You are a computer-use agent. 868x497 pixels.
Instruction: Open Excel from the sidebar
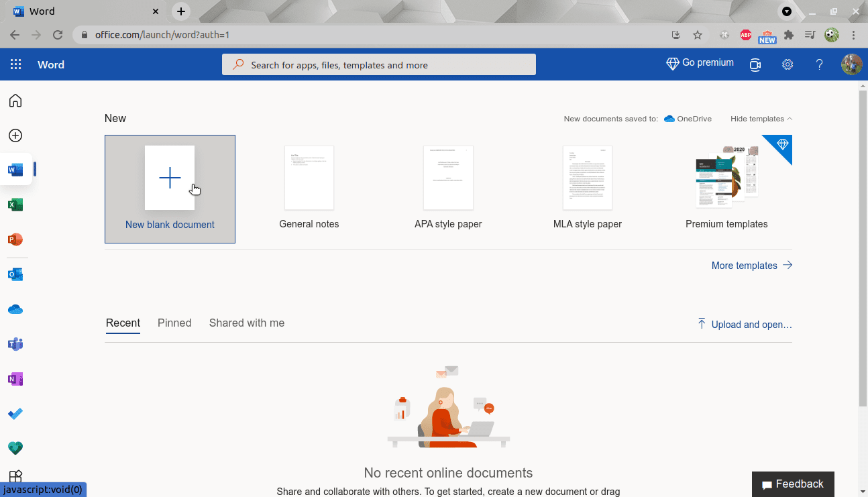[15, 205]
